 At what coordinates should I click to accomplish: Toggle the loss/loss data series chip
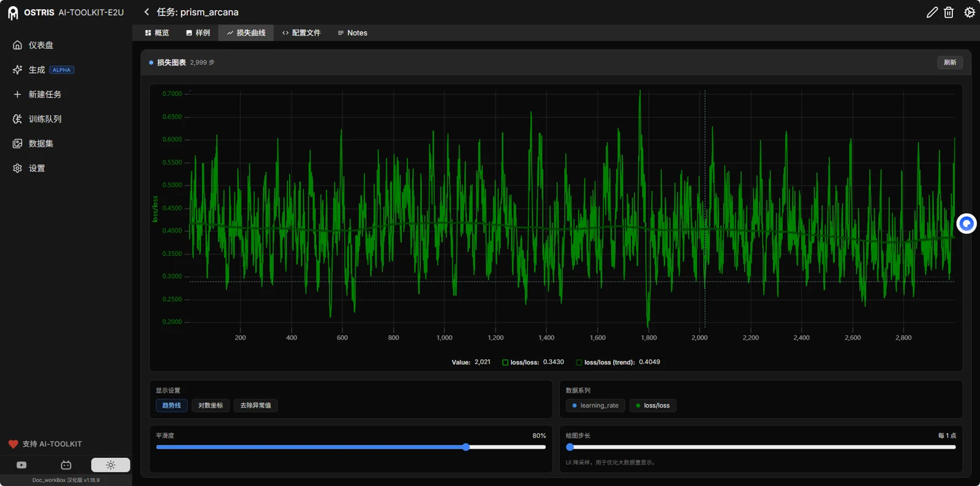click(x=653, y=405)
